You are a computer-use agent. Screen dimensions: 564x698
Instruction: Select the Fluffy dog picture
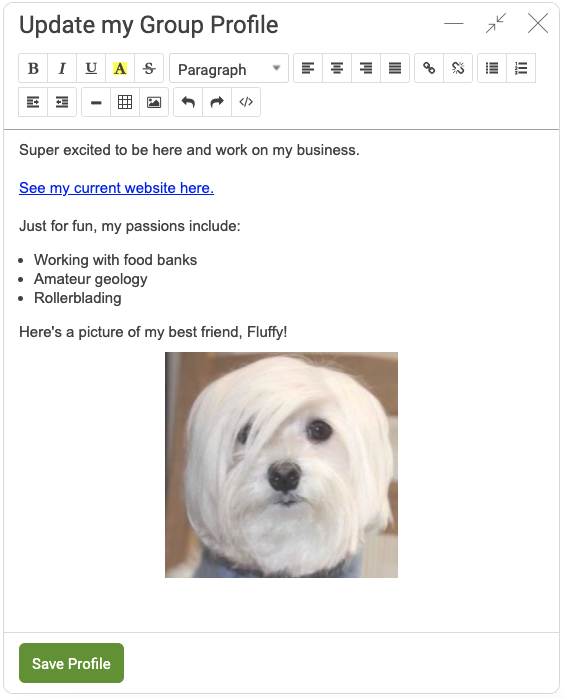tap(281, 465)
